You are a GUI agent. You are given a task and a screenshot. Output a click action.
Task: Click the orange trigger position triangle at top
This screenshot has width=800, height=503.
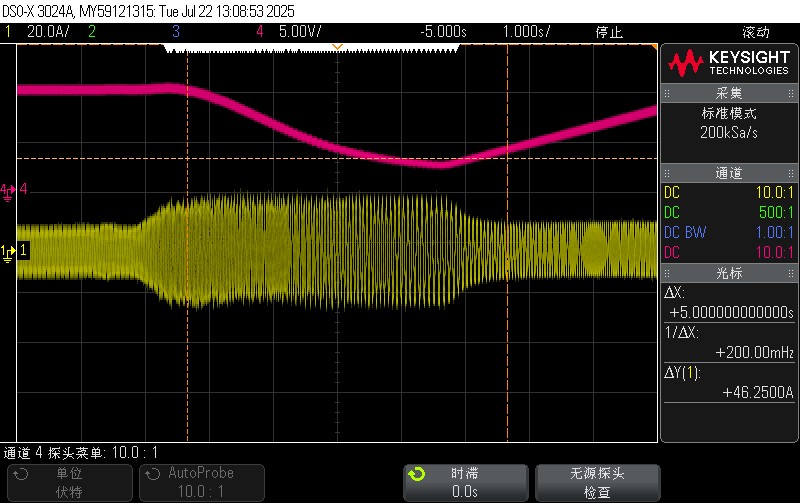(338, 47)
